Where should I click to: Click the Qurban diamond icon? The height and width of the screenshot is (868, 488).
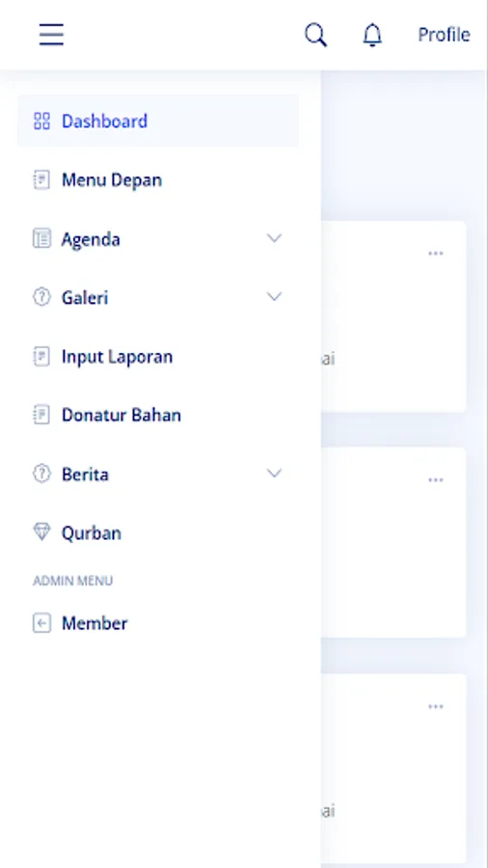click(x=41, y=532)
